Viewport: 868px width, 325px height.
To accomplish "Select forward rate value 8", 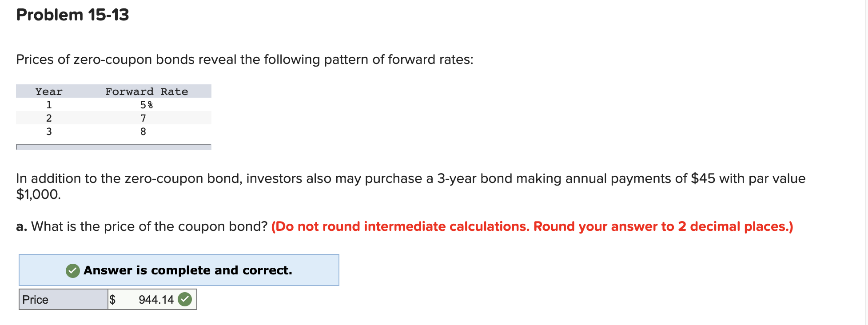I will click(143, 131).
